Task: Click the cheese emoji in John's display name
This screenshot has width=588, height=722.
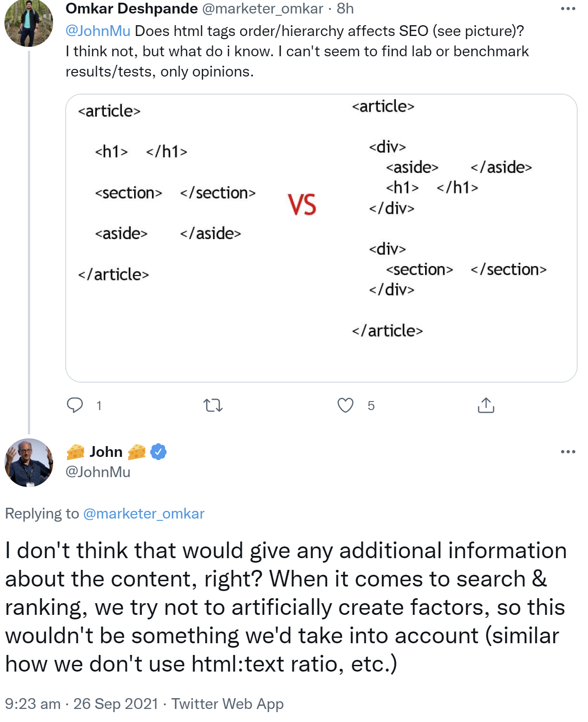Action: [75, 451]
